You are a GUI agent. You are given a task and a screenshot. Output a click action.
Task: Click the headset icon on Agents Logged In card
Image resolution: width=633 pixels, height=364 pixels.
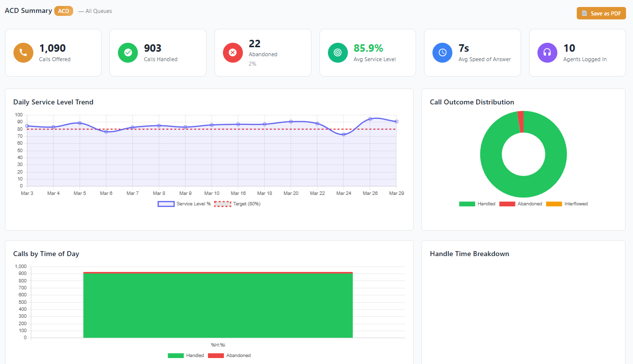(547, 52)
